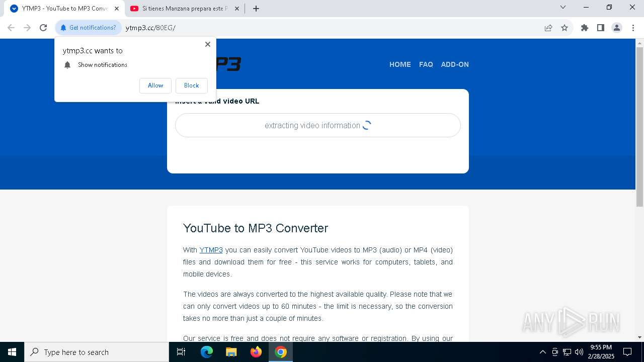Click the network tray icon
Viewport: 644px width, 362px height.
pyautogui.click(x=567, y=352)
